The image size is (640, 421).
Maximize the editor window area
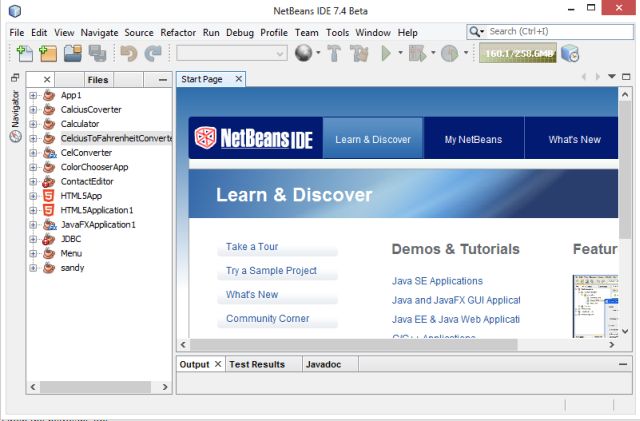[626, 76]
